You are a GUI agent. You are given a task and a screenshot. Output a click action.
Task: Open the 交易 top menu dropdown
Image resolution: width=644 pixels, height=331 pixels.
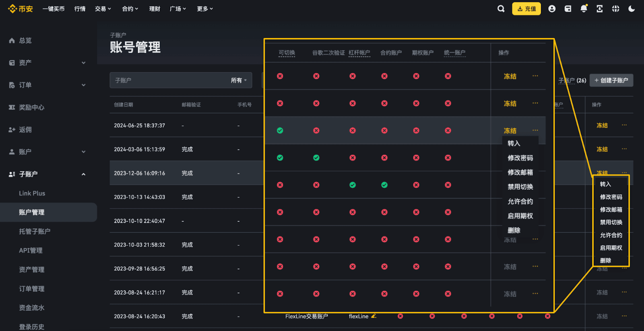pos(103,9)
